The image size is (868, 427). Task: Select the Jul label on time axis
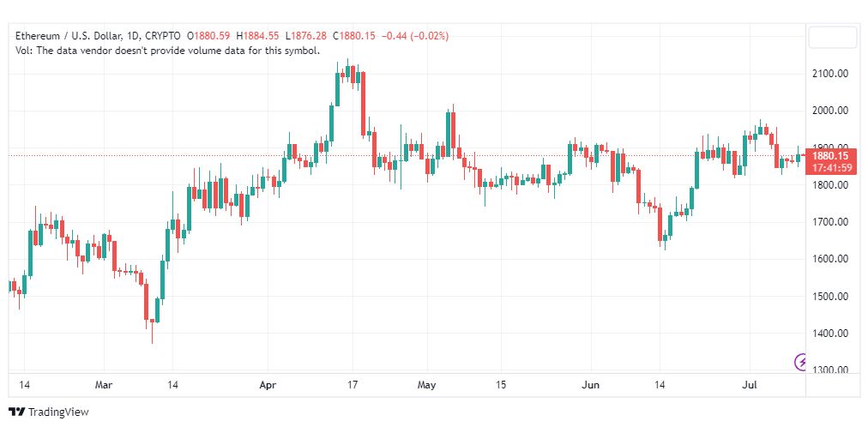point(750,384)
